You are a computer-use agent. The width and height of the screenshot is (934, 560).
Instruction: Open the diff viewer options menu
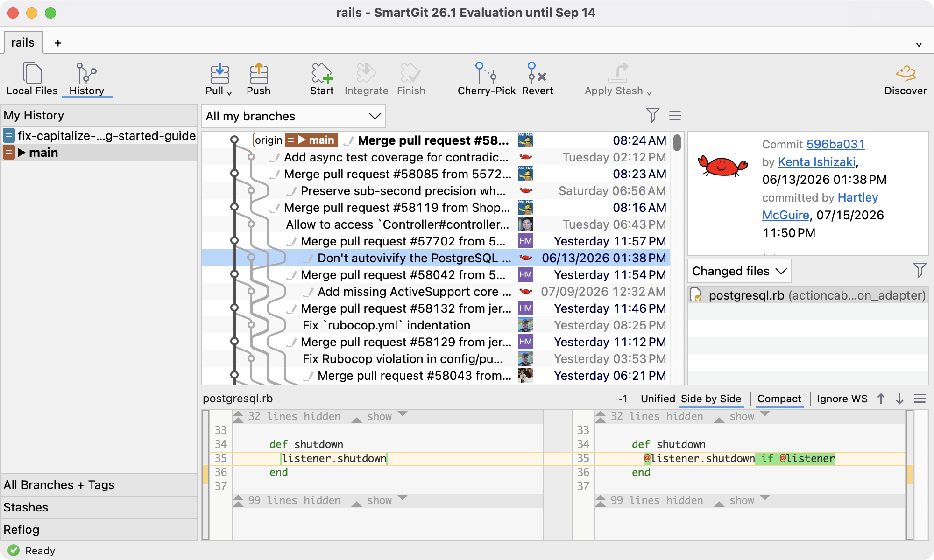[920, 399]
